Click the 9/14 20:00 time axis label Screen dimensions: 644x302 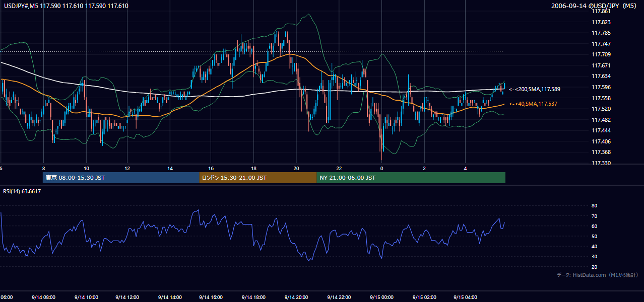click(296, 297)
